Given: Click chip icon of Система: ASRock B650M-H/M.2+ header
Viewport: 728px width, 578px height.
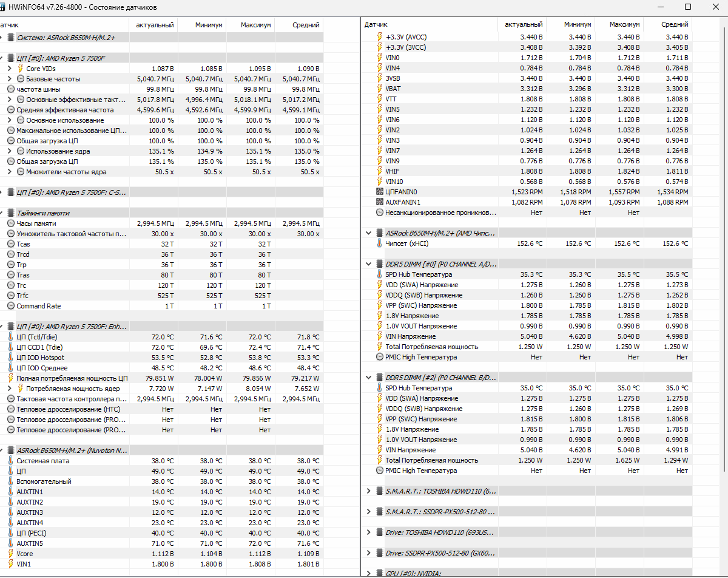Looking at the screenshot, I should pos(11,38).
